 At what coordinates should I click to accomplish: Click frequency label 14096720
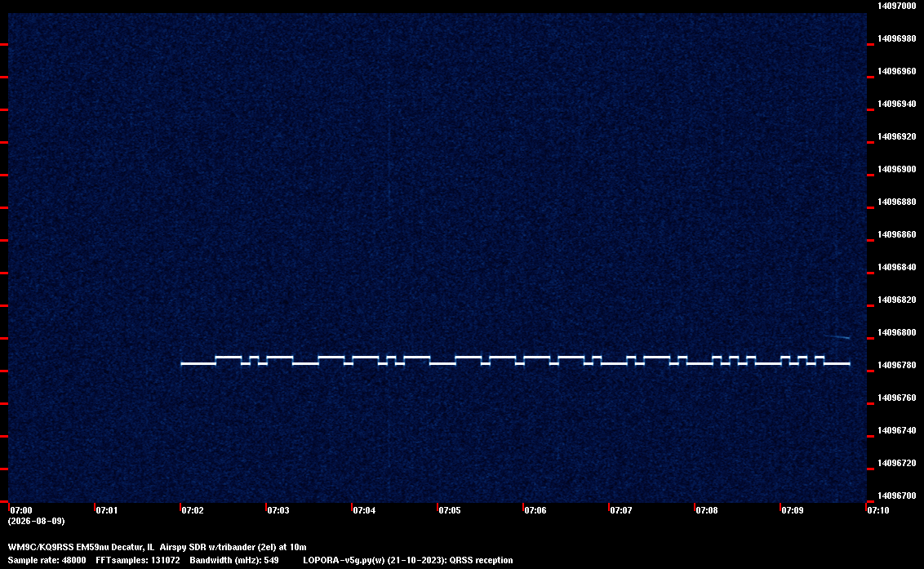[897, 463]
